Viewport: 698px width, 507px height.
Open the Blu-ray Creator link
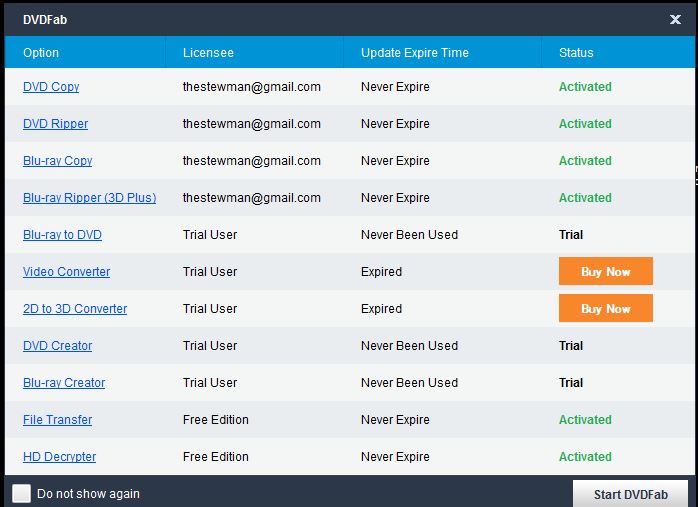point(64,382)
